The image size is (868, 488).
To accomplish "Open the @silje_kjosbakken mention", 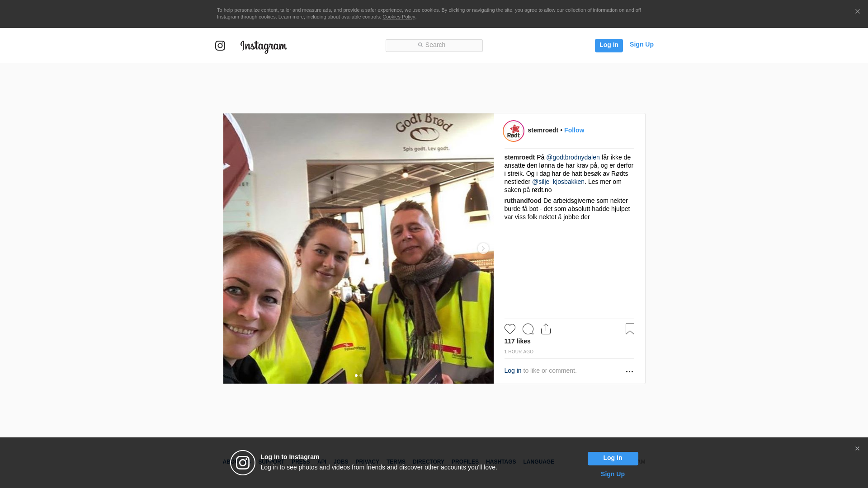I will click(x=558, y=182).
